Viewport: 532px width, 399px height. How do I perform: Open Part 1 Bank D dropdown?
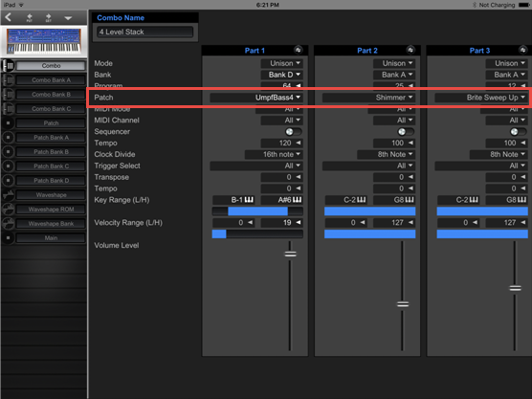click(x=282, y=75)
